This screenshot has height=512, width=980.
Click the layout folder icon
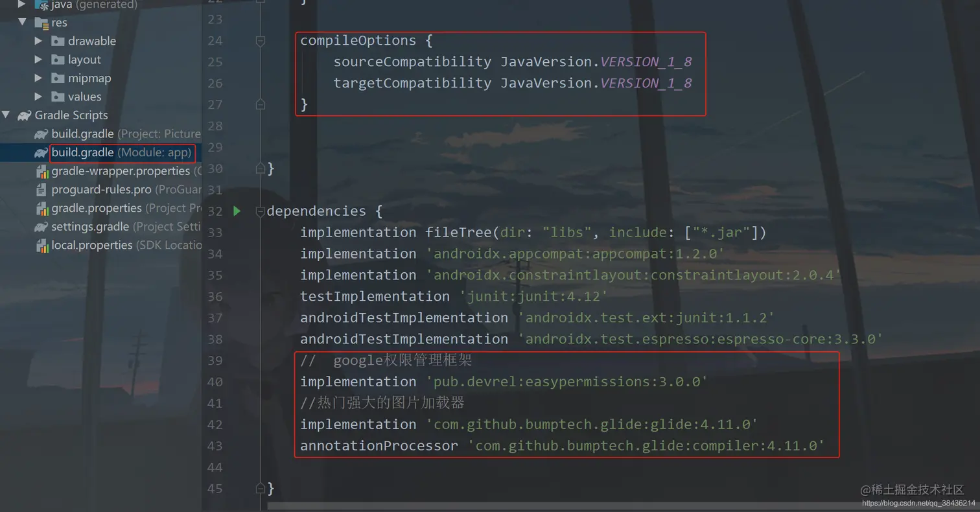[58, 60]
